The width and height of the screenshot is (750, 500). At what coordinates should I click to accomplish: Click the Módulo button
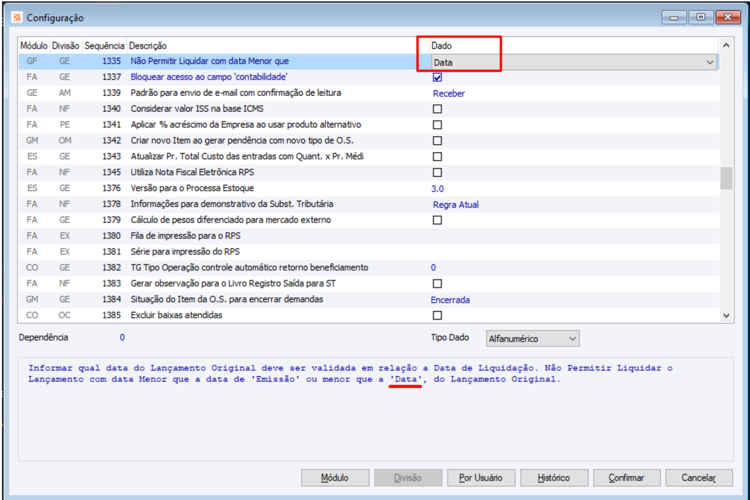tap(335, 478)
